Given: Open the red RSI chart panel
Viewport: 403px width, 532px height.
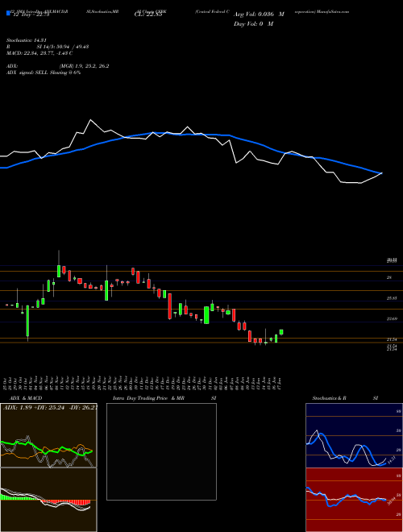Looking at the screenshot, I should tap(354, 500).
